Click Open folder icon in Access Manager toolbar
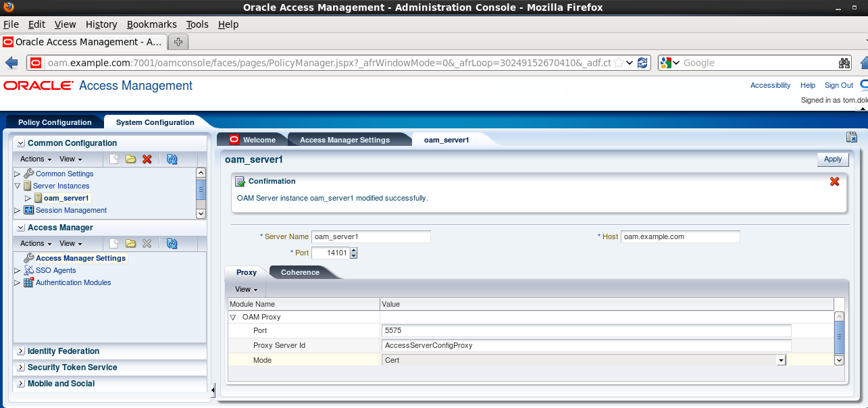Viewport: 868px width, 408px height. [130, 244]
